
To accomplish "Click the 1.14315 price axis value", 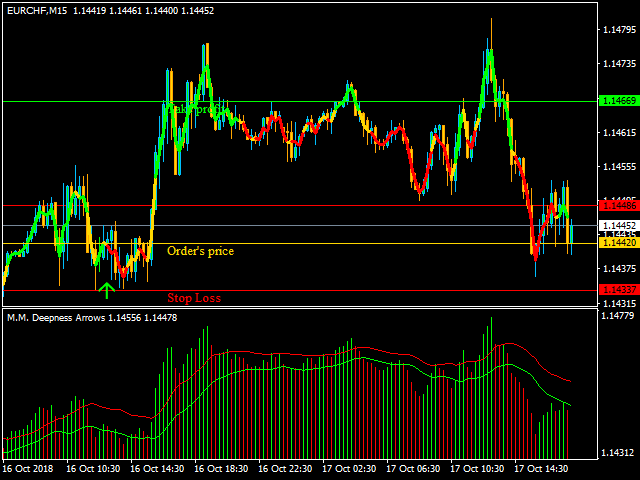I will pos(619,303).
